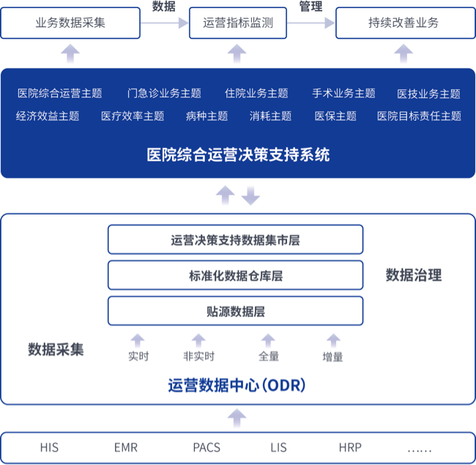Image resolution: width=476 pixels, height=465 pixels.
Task: Click the 业务数据采集 box
Action: point(70,23)
